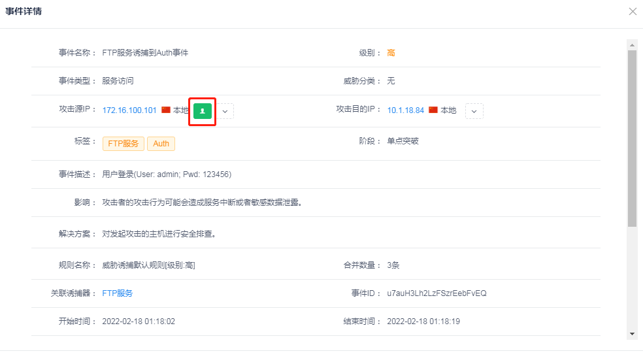The width and height of the screenshot is (643, 364).
Task: Click China flag beside destination IP
Action: coord(433,110)
